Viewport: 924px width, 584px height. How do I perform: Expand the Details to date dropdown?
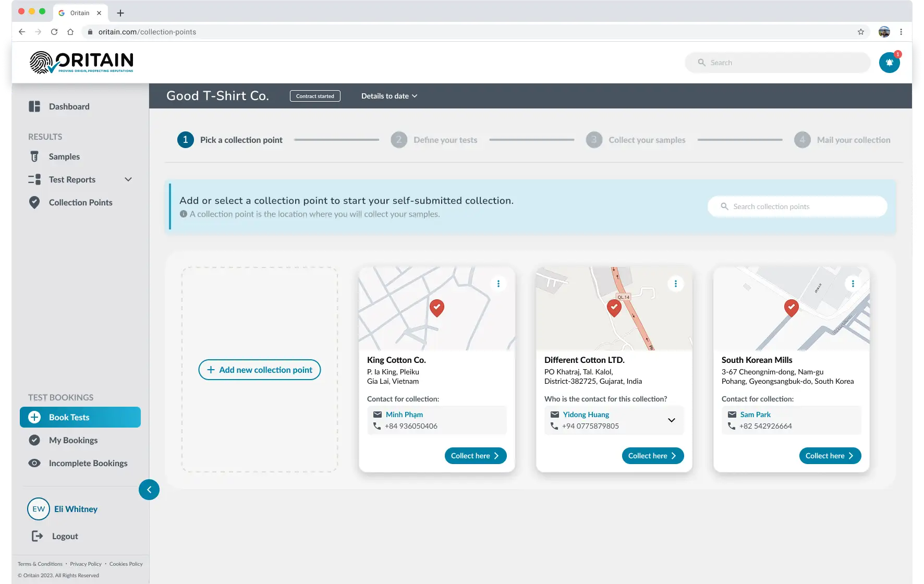tap(389, 96)
